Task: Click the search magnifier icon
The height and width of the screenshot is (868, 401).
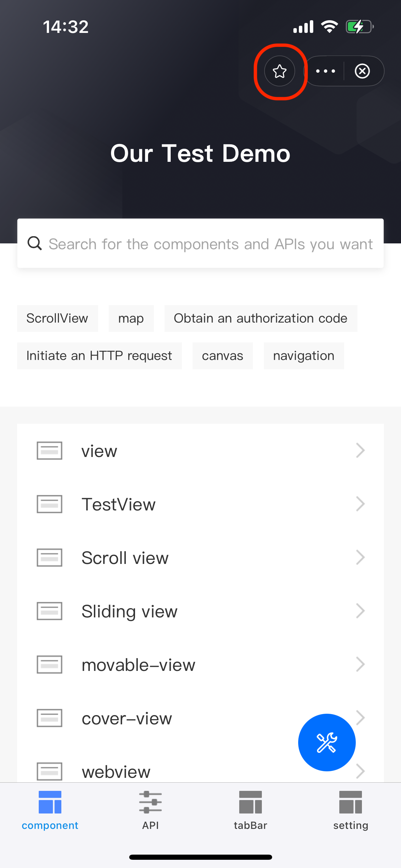Action: [x=35, y=243]
